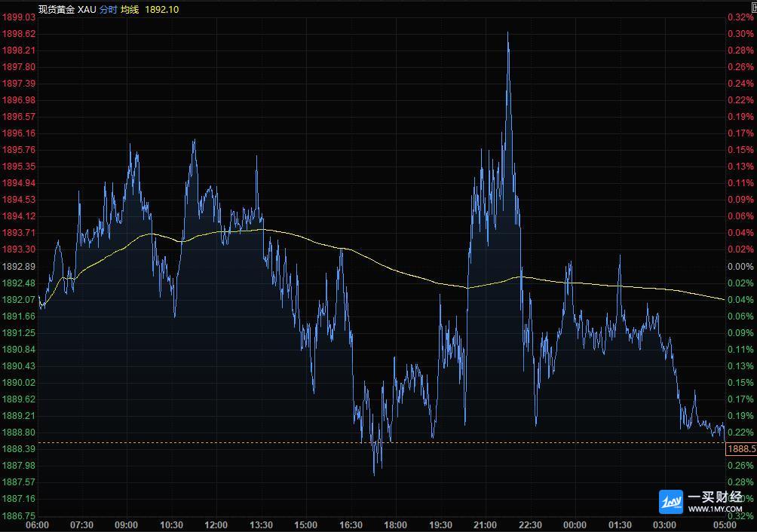Click the 1896.57 price axis label

(19, 116)
